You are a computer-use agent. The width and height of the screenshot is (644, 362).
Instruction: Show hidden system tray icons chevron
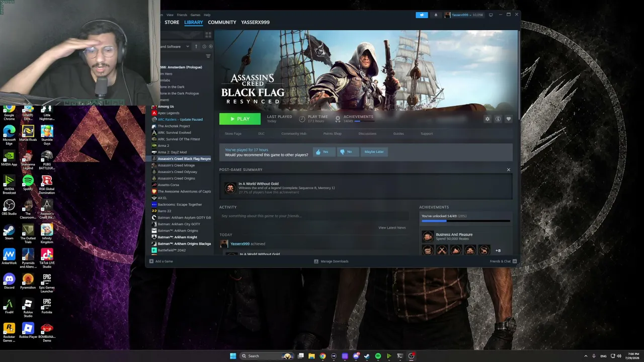pos(586,356)
